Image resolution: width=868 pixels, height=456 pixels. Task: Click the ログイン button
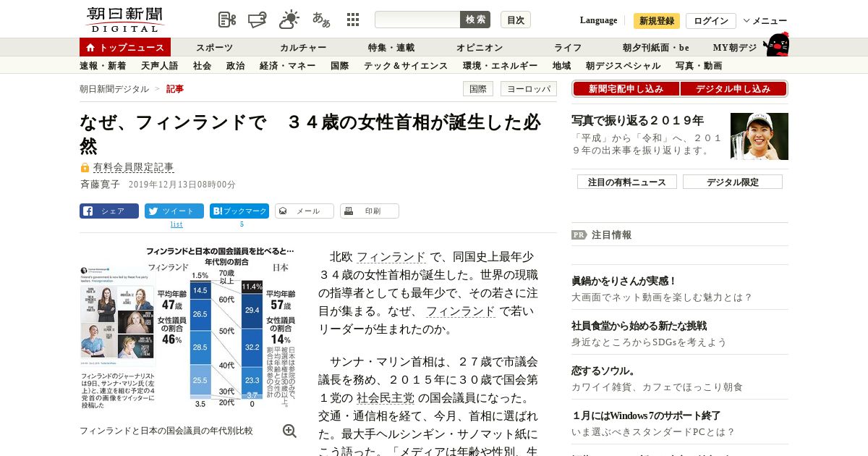[711, 21]
